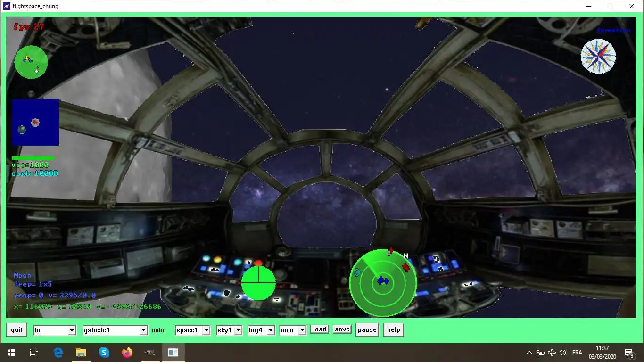Click the compass rose icon
This screenshot has height=362, width=644.
[x=598, y=56]
